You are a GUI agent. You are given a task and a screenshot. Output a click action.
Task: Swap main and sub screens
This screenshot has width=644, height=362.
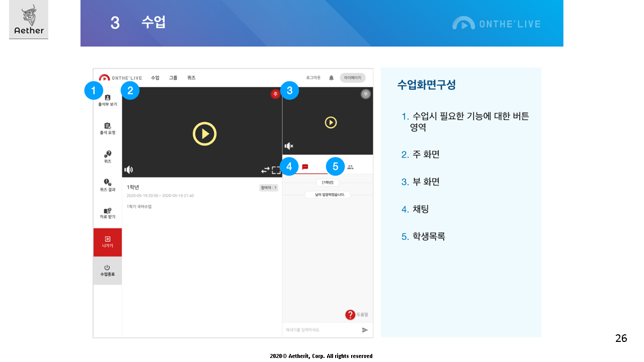coord(265,170)
